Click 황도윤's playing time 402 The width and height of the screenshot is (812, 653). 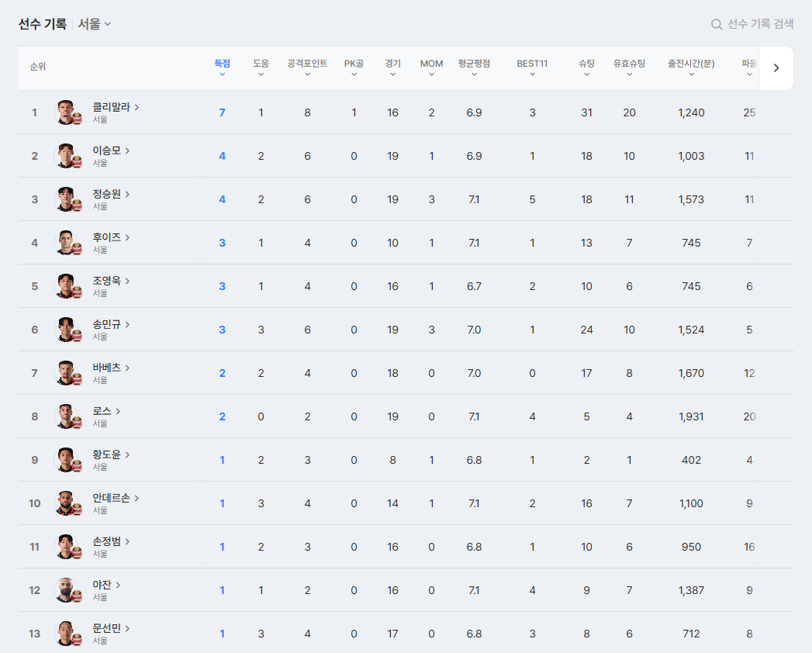(691, 461)
